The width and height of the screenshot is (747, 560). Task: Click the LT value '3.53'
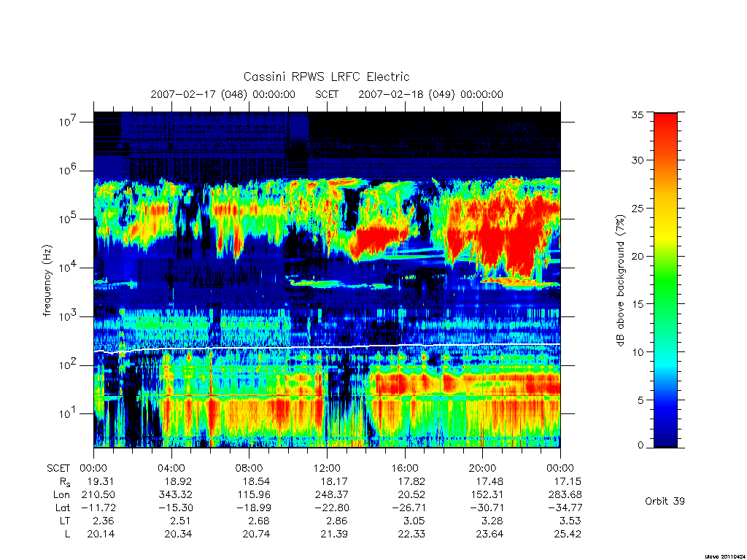tap(570, 521)
